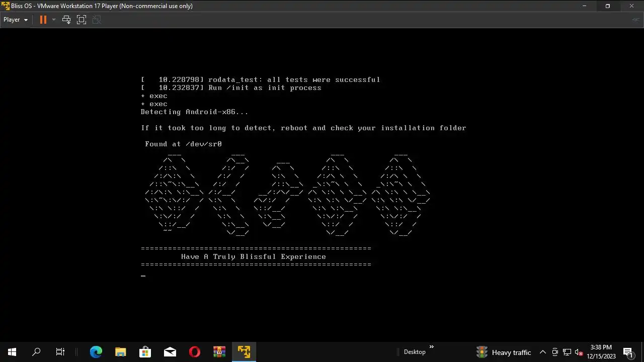Pause the virtual machine with the orange button
Viewport: 644px width, 362px height.
pos(43,20)
